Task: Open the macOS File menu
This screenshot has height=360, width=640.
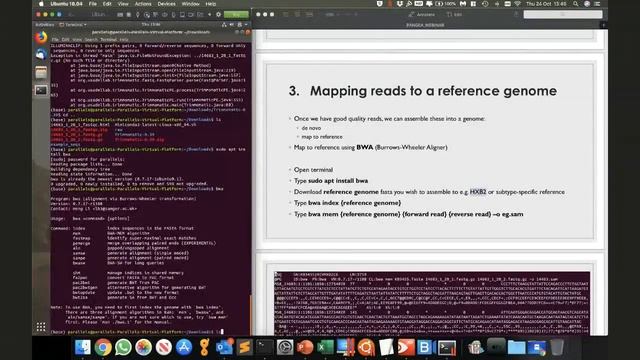Action: click(x=93, y=4)
